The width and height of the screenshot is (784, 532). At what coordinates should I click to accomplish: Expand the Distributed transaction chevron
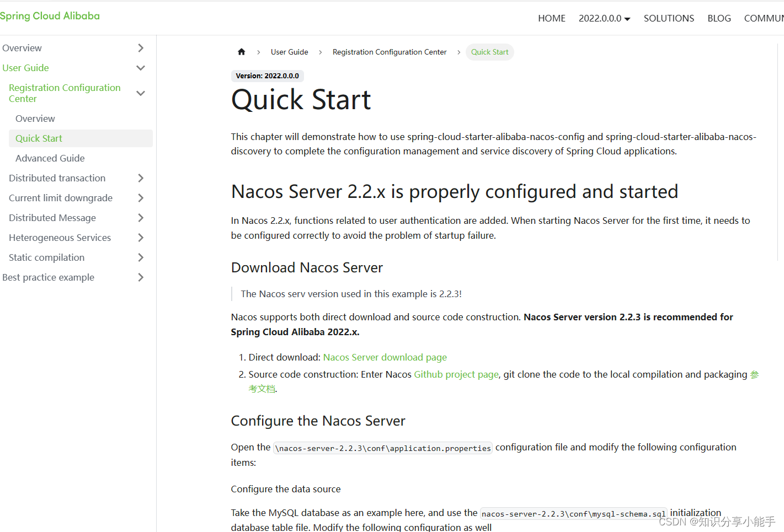141,178
